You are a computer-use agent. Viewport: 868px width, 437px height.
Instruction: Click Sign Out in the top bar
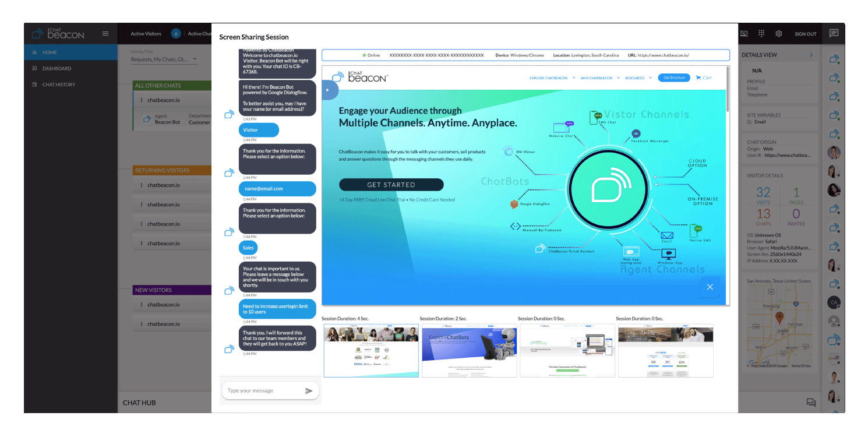[805, 33]
